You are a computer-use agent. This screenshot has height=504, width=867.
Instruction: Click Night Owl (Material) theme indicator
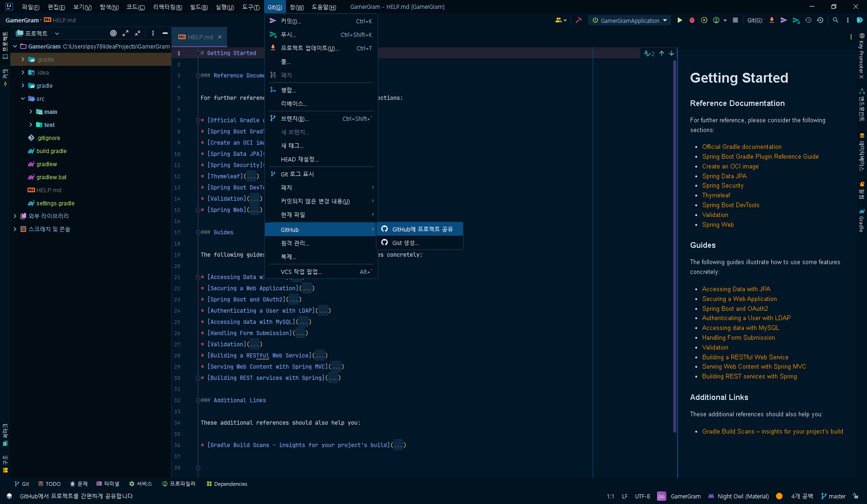[x=739, y=496]
